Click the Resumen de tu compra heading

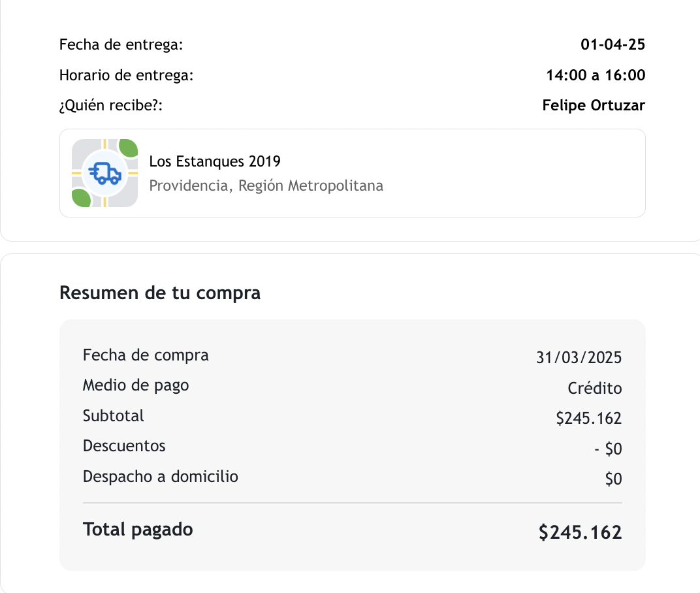coord(160,293)
